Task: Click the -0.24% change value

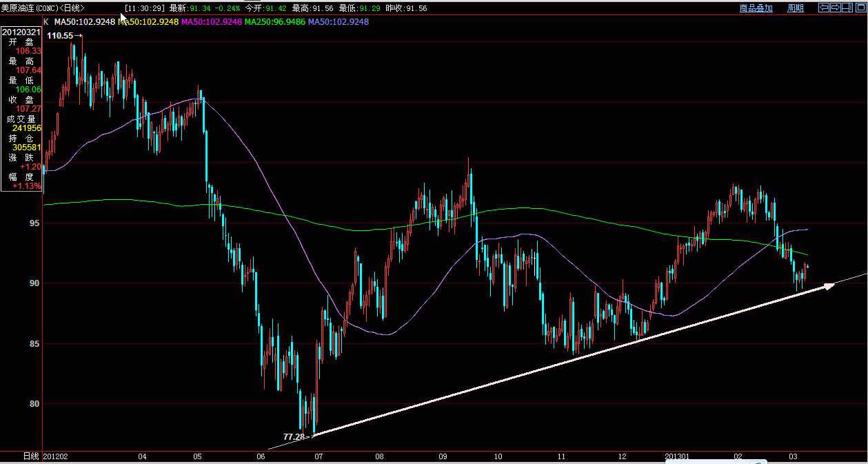Action: pos(228,8)
